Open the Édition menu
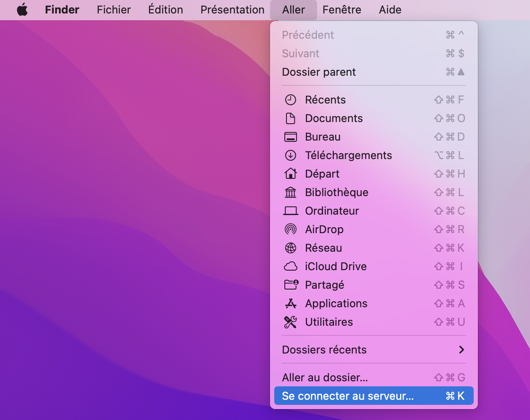This screenshot has width=530, height=420. (x=166, y=10)
